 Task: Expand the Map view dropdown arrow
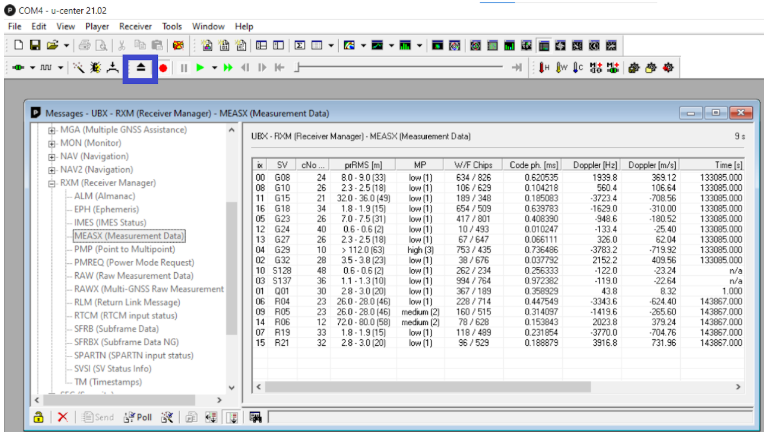click(x=363, y=46)
